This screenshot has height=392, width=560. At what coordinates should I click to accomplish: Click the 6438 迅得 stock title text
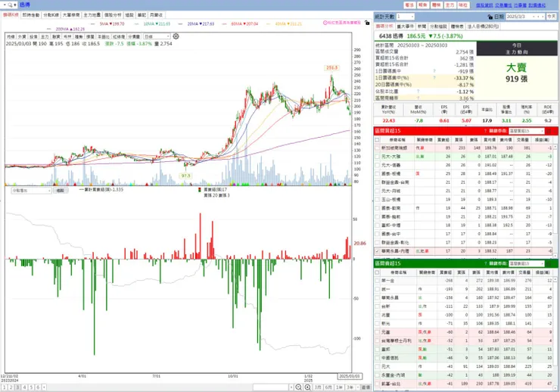(391, 36)
